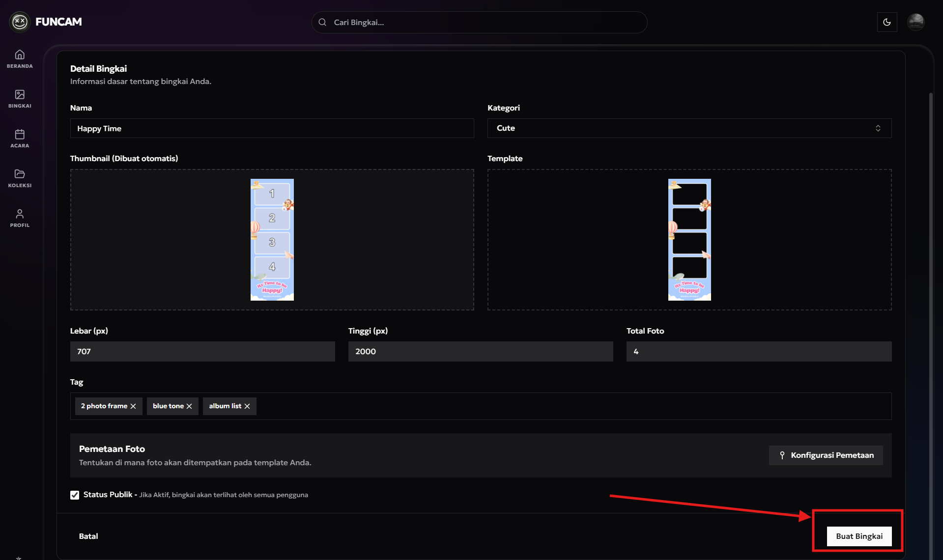Open the user avatar menu
The image size is (943, 560).
point(915,22)
